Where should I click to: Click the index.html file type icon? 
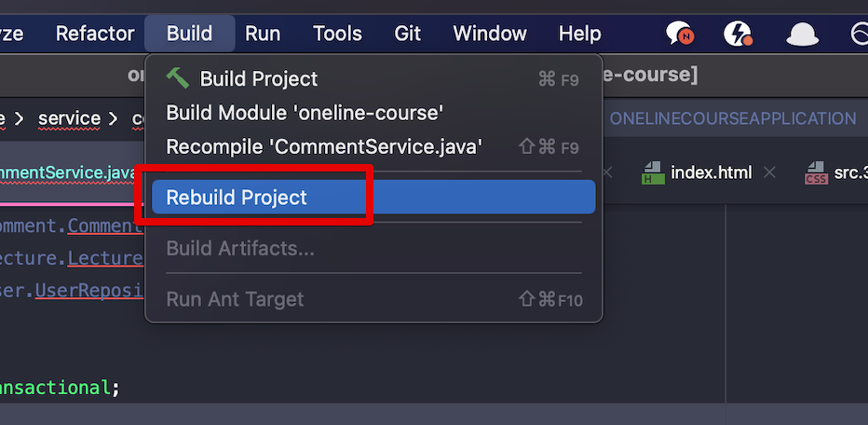coord(653,172)
